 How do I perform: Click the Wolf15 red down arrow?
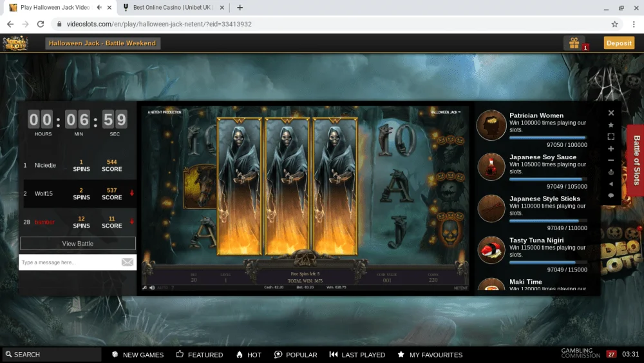pyautogui.click(x=132, y=193)
